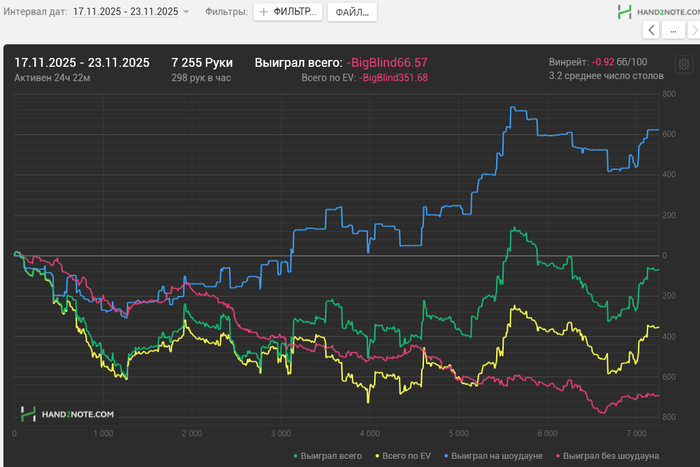
Task: Click the -0.92 winrate value
Action: 603,62
